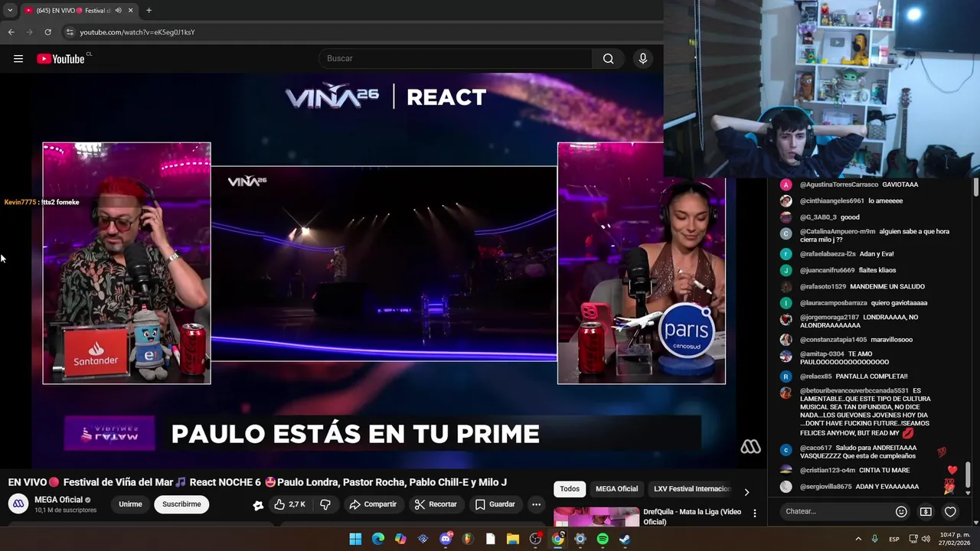Screen dimensions: 980x551
Task: Open Microsoft Edge from the taskbar
Action: (377, 539)
